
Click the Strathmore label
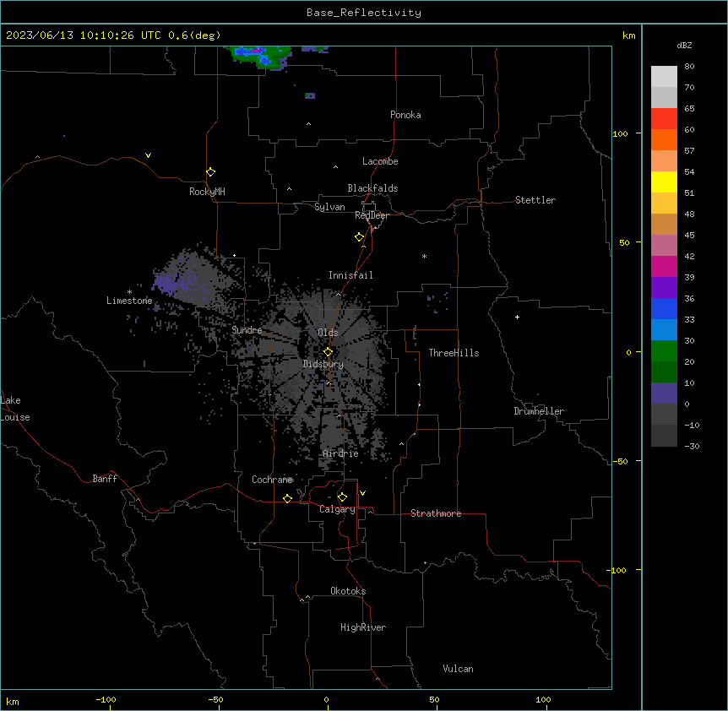coord(436,513)
